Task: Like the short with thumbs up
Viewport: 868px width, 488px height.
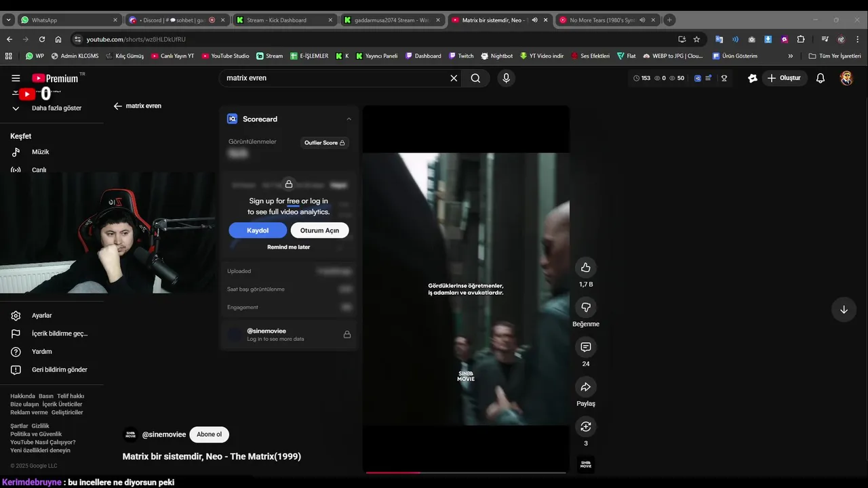Action: point(586,267)
